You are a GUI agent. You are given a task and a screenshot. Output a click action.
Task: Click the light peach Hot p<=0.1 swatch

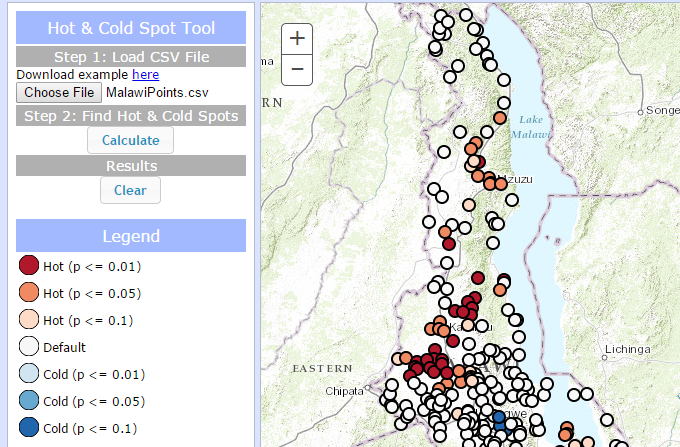[x=29, y=320]
